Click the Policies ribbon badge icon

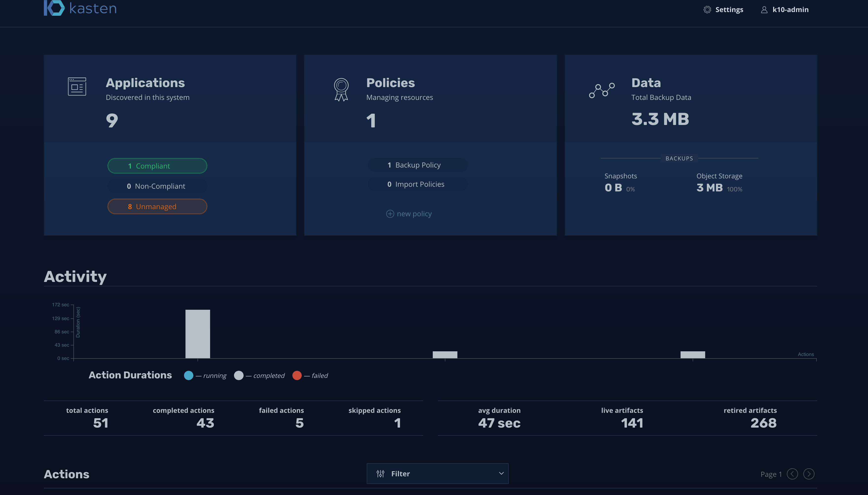(x=341, y=89)
